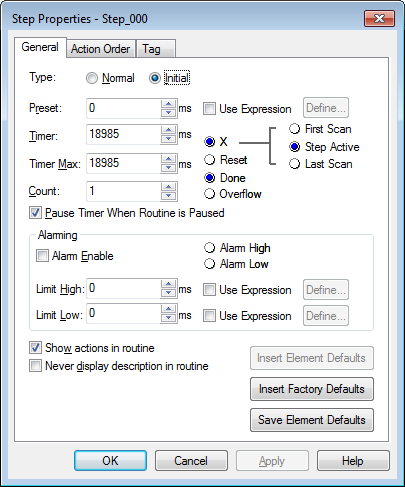The width and height of the screenshot is (405, 487).
Task: Click the Apply button
Action: click(272, 461)
